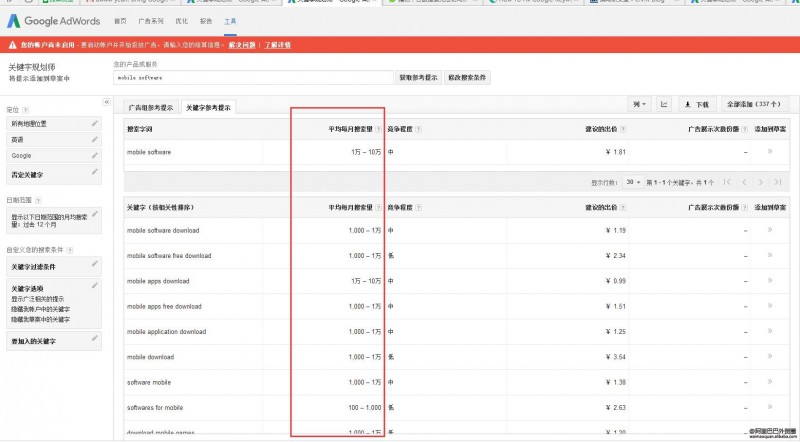Edit the 关键字过滤条件 filter pencil icon
This screenshot has width=800, height=442.
click(x=94, y=265)
